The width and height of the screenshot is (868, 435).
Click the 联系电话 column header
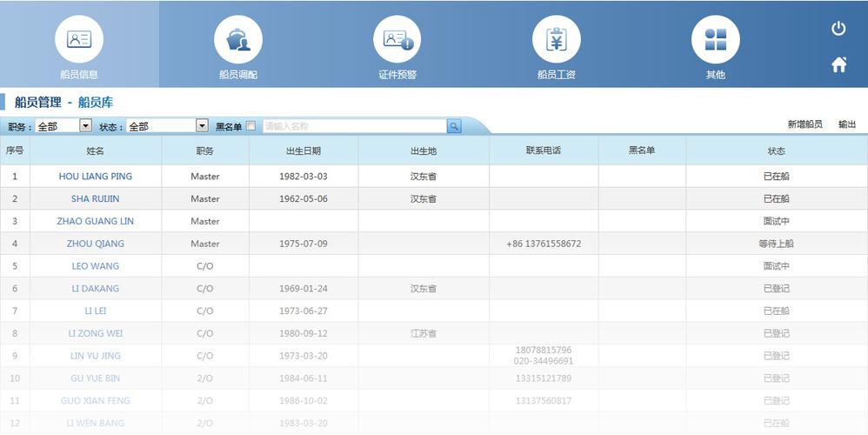(x=544, y=151)
